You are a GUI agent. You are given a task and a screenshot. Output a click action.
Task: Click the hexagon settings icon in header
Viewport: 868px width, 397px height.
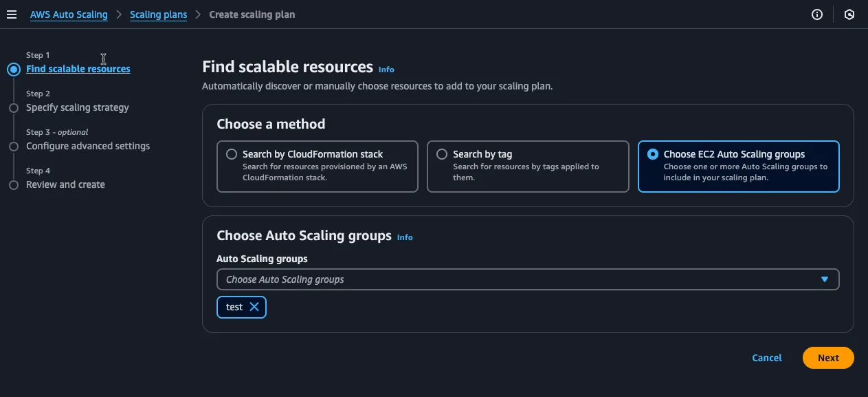tap(849, 14)
